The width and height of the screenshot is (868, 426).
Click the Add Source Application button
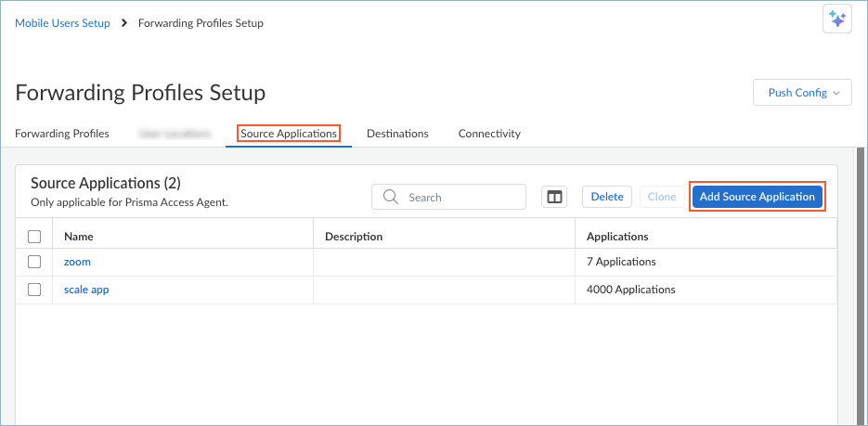tap(757, 197)
